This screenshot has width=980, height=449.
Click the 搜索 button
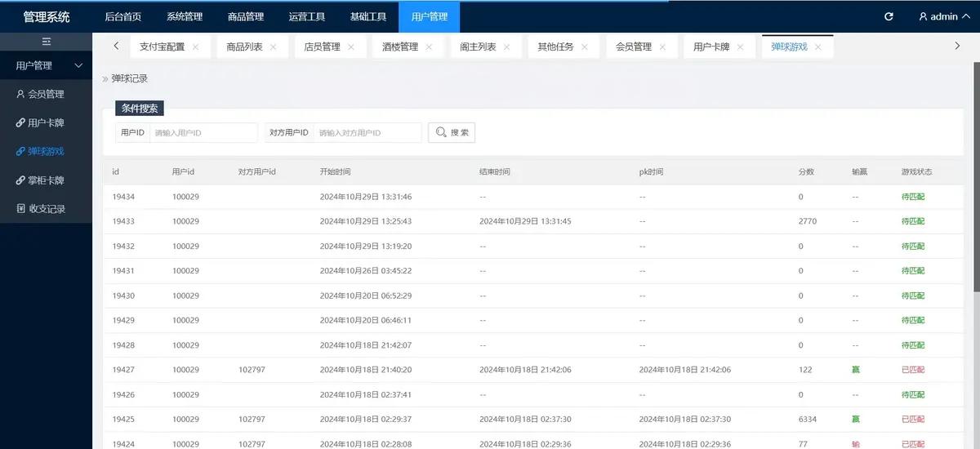coord(452,132)
